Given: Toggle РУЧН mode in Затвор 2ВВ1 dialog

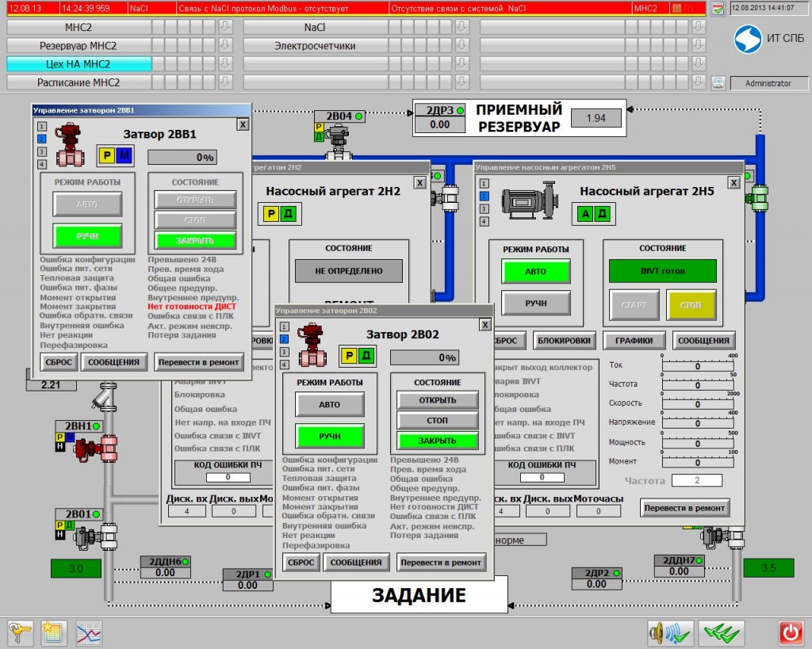Looking at the screenshot, I should pyautogui.click(x=87, y=235).
